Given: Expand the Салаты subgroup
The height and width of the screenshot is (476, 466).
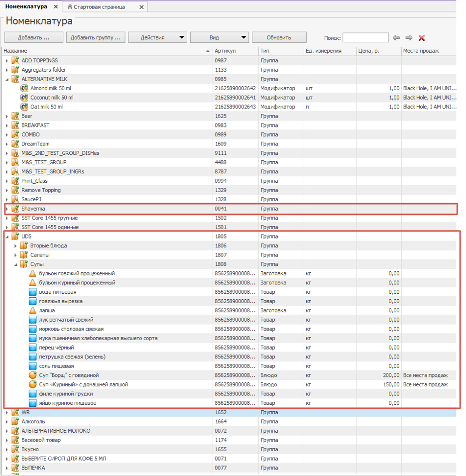Looking at the screenshot, I should [x=16, y=255].
